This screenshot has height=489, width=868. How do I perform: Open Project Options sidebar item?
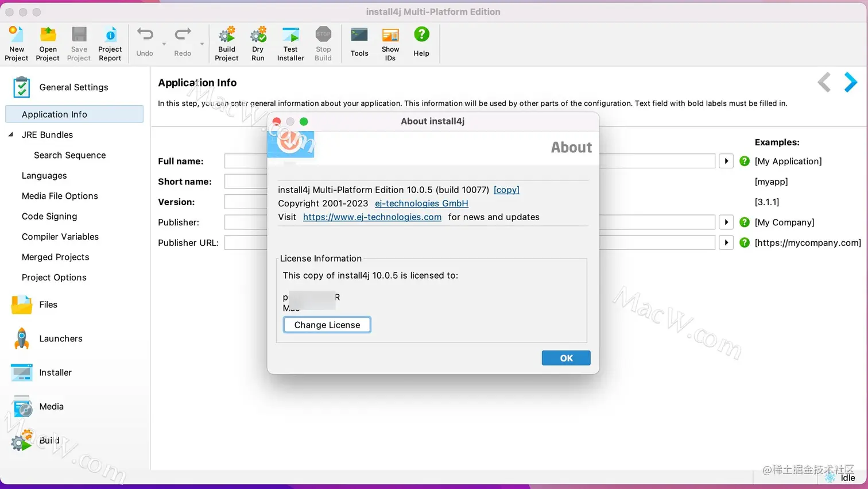coord(54,278)
